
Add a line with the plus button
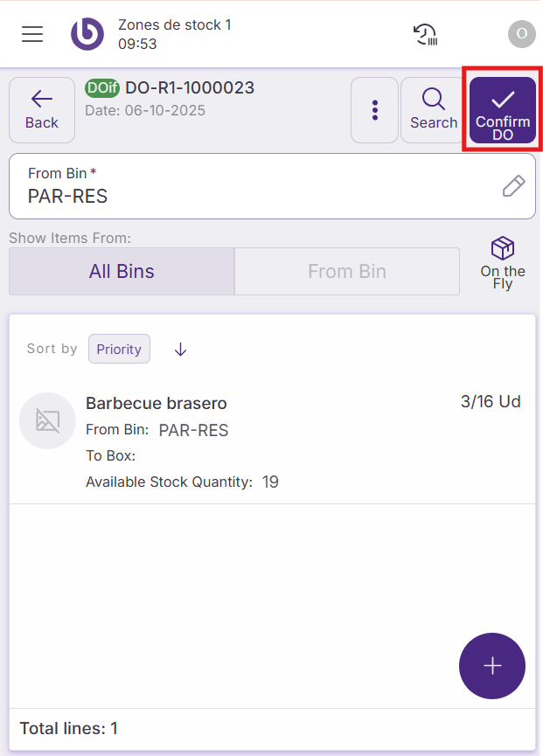[492, 666]
